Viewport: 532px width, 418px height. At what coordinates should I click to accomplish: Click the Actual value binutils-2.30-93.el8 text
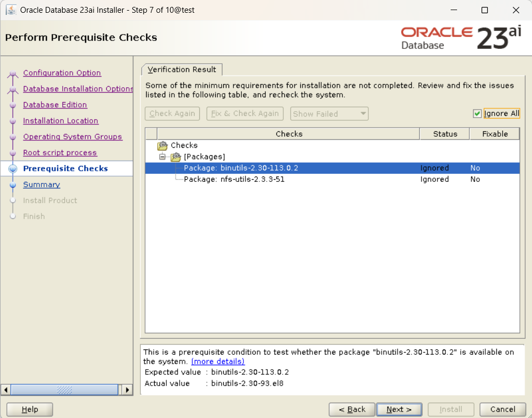point(247,383)
